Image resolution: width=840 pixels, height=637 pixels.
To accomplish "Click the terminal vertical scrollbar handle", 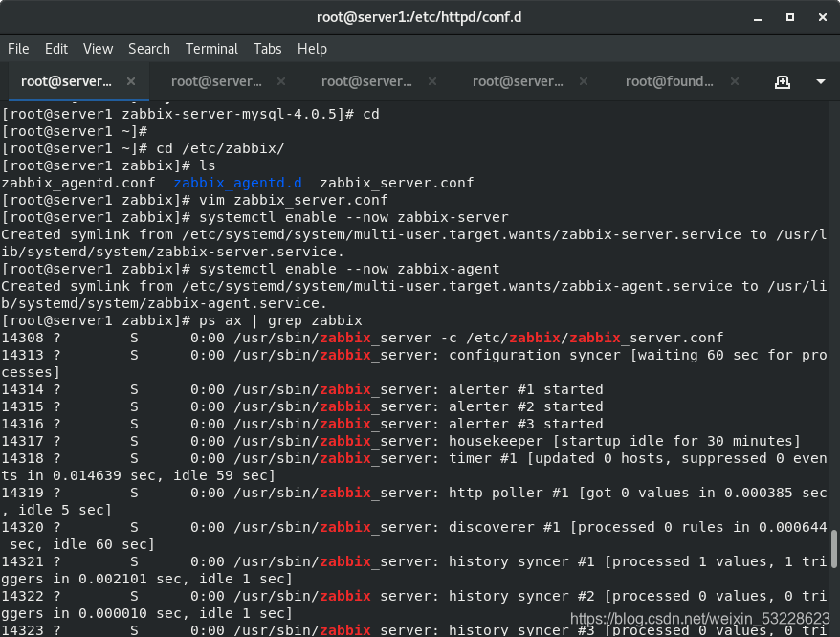I will [833, 549].
